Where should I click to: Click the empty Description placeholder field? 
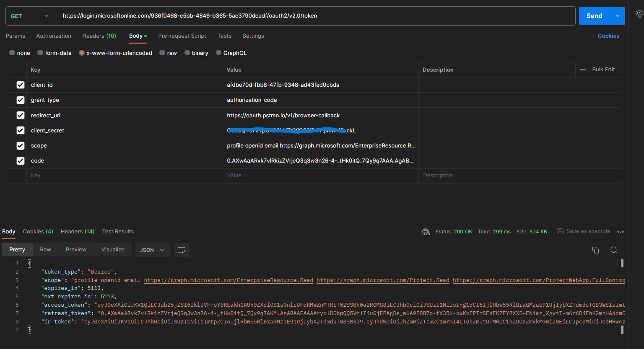click(x=519, y=176)
